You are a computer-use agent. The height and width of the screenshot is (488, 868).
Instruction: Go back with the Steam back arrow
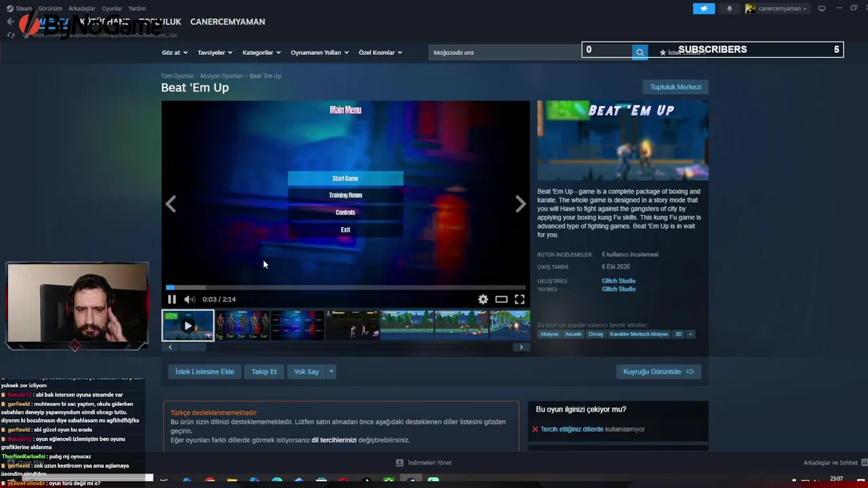[10, 22]
